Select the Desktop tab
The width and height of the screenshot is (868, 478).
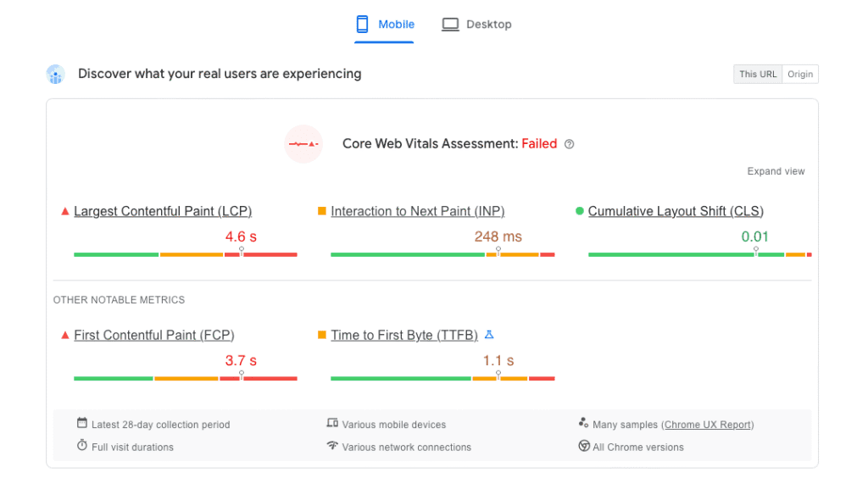pos(476,25)
